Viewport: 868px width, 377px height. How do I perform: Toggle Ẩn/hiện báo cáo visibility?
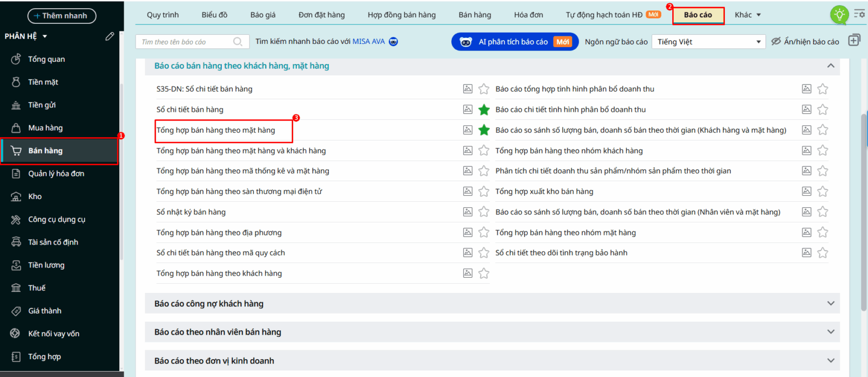point(805,42)
